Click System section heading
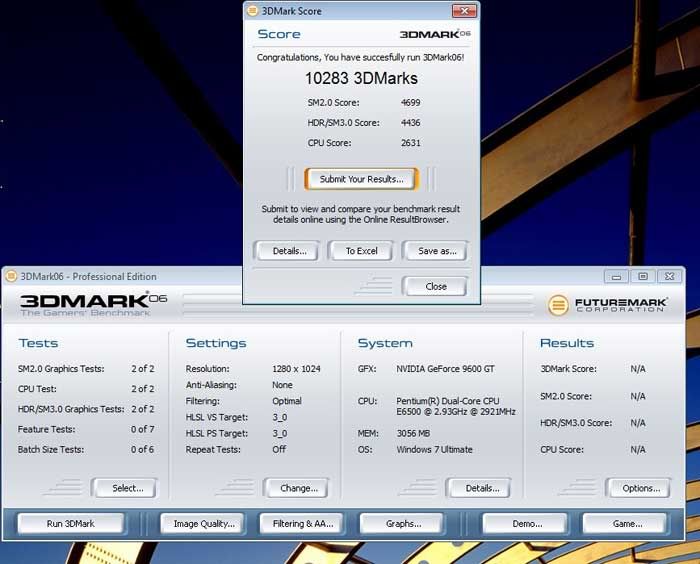 point(385,343)
